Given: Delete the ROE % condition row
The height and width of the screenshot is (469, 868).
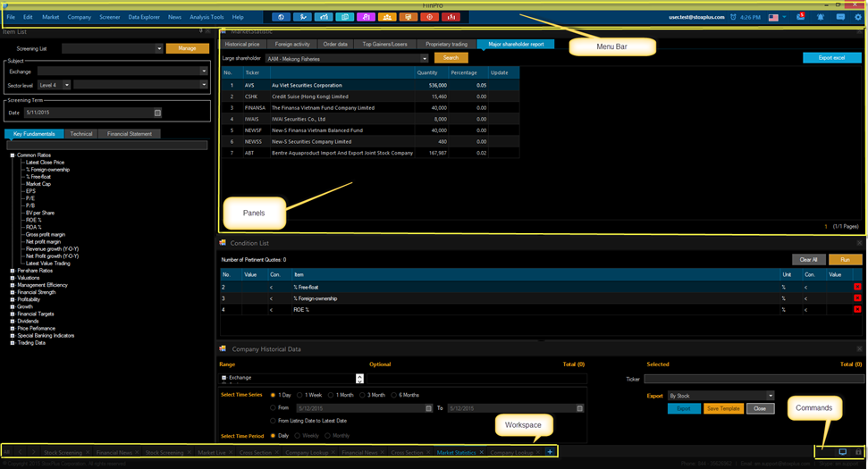Looking at the screenshot, I should [x=857, y=309].
